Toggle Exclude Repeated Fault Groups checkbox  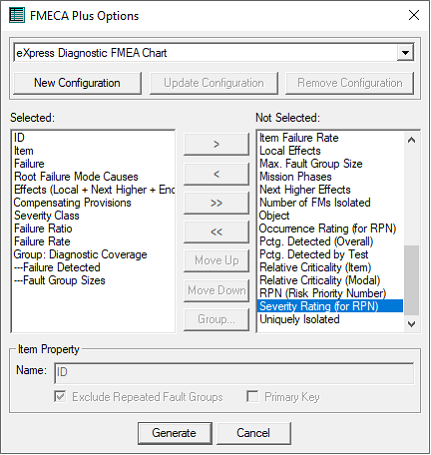(60, 396)
